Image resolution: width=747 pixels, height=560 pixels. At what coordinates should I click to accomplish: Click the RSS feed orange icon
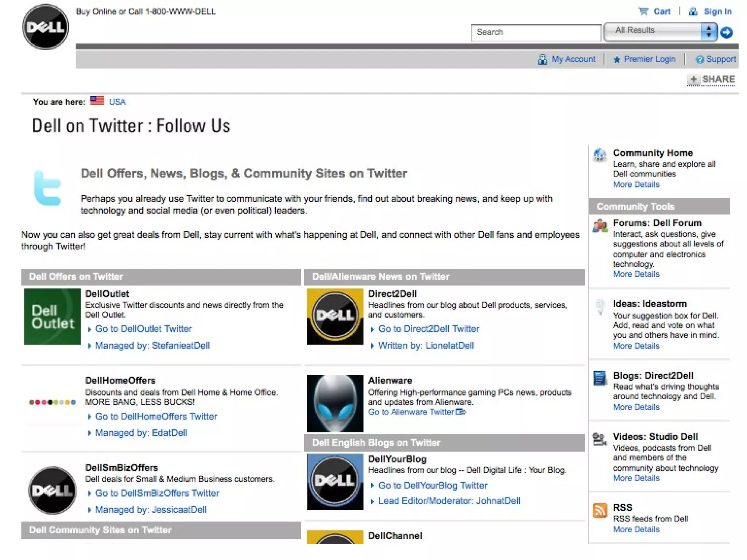(600, 510)
